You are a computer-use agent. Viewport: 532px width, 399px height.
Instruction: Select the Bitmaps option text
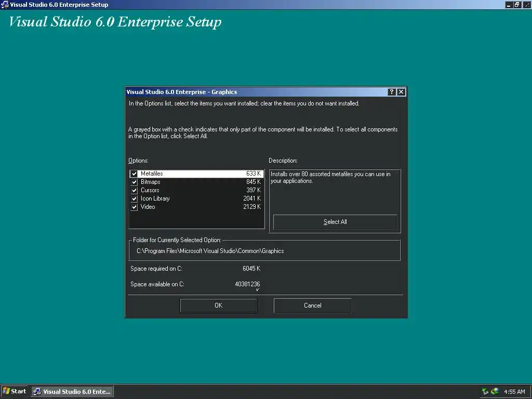150,182
